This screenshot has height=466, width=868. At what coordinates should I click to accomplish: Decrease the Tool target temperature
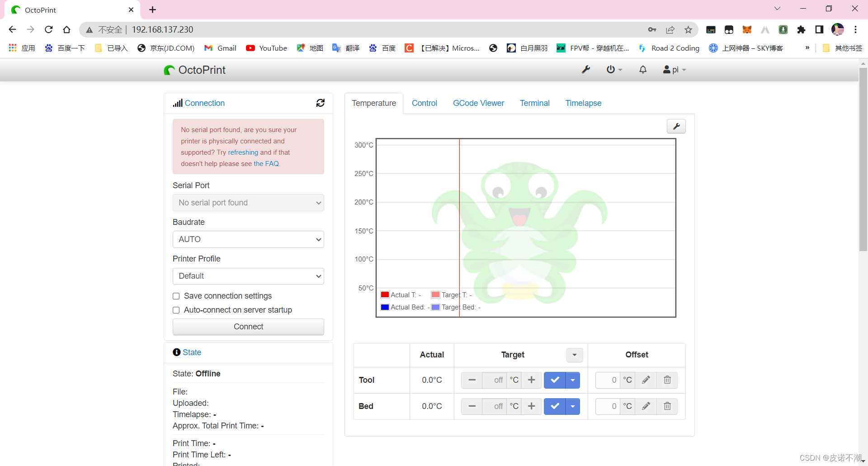(472, 380)
